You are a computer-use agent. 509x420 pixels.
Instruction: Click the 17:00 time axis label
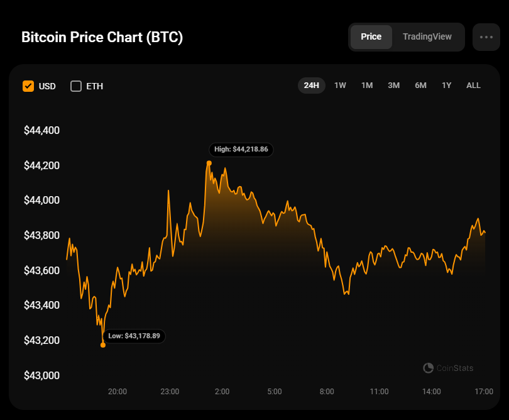(484, 392)
